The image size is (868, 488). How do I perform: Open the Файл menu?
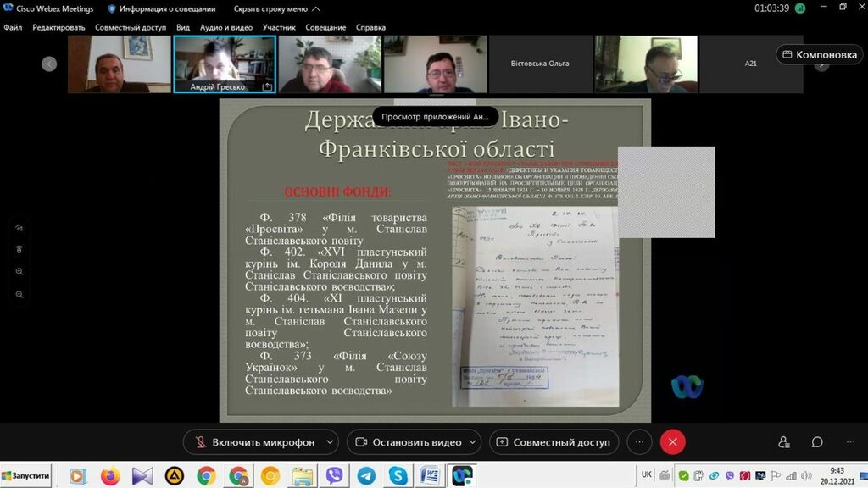(13, 27)
